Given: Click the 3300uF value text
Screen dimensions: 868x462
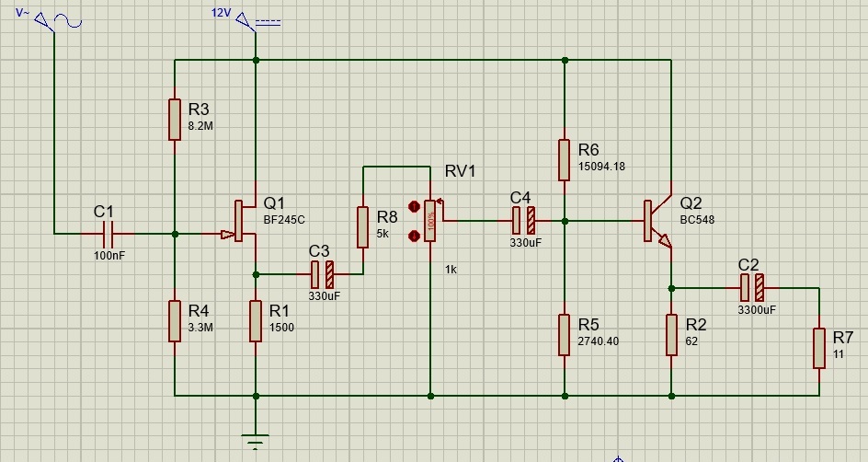Looking at the screenshot, I should click(757, 309).
